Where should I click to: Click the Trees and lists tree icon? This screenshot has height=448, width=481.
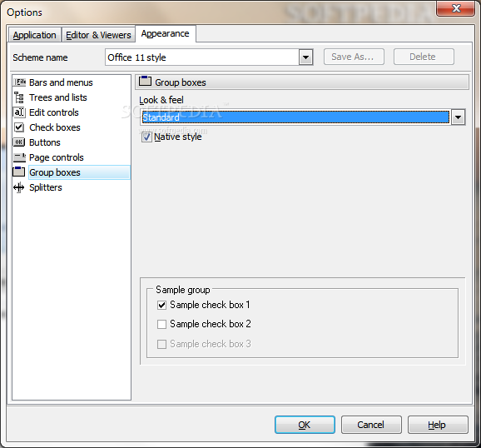pos(19,97)
